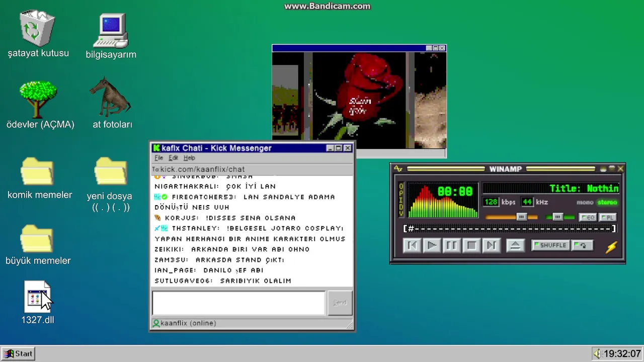644x362 pixels.
Task: Click Winamp stop button
Action: click(x=471, y=245)
